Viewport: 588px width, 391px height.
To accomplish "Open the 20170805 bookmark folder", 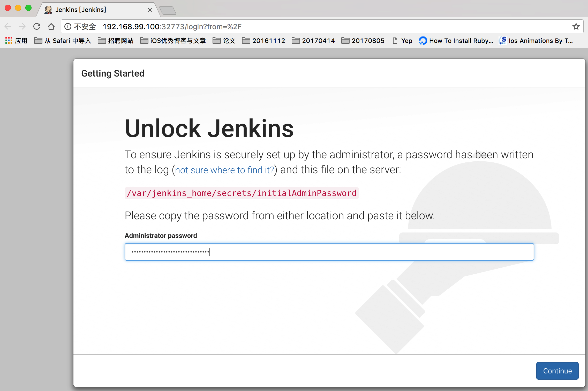I will tap(363, 41).
